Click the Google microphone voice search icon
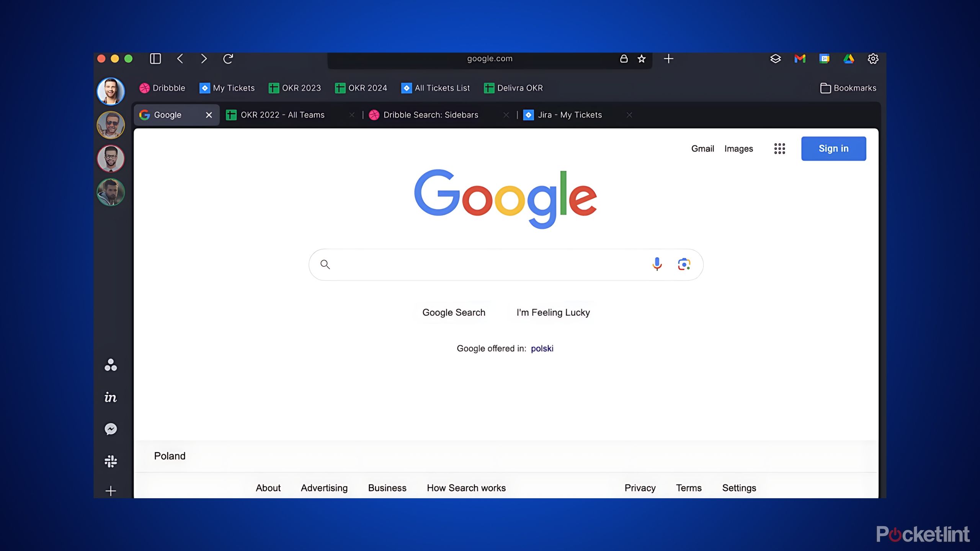 [x=657, y=264]
